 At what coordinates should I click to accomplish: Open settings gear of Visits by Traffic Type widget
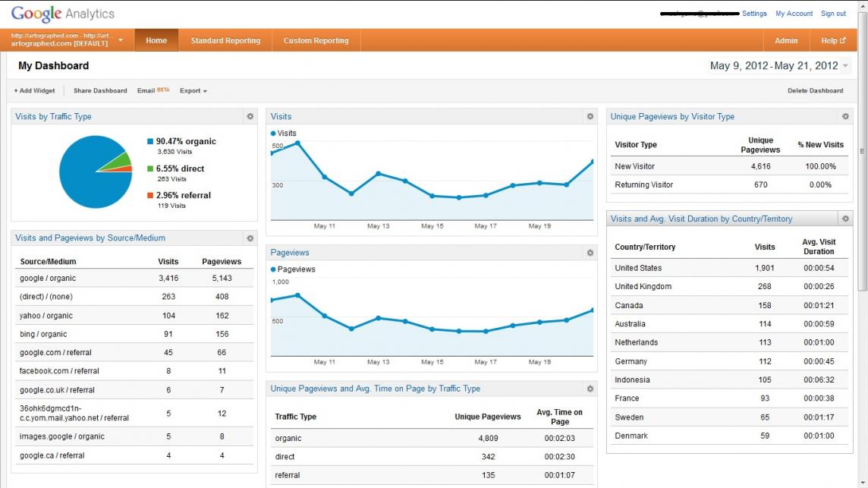point(250,116)
